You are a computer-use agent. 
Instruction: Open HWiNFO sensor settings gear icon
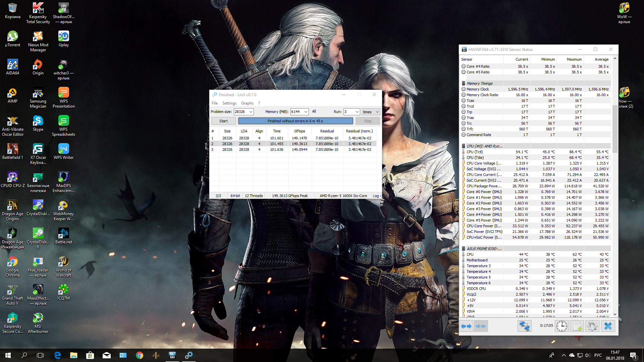592,326
